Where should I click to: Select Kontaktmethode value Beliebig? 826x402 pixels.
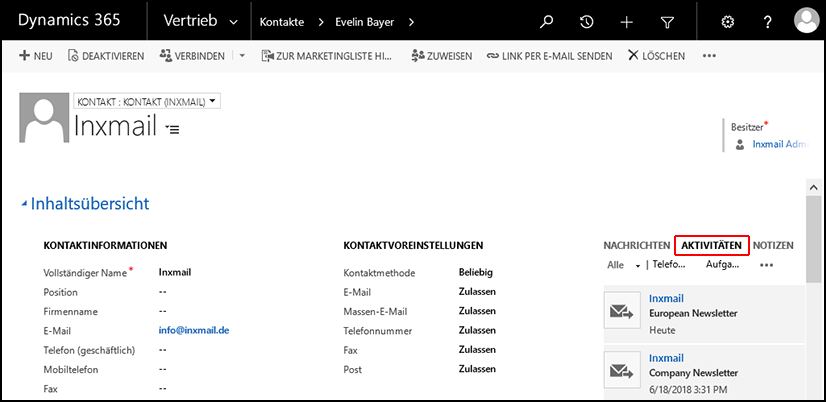pyautogui.click(x=476, y=272)
